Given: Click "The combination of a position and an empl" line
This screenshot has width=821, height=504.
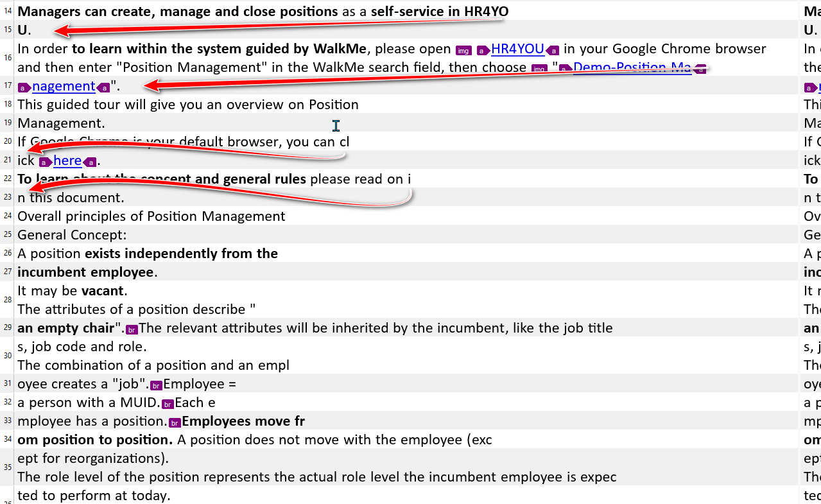Looking at the screenshot, I should pyautogui.click(x=153, y=365).
